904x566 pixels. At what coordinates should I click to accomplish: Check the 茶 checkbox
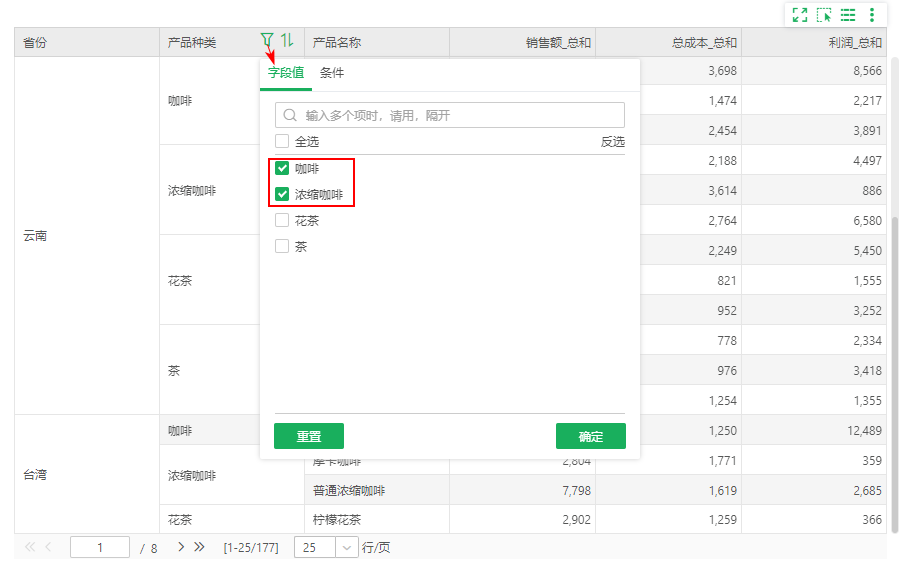click(x=282, y=246)
